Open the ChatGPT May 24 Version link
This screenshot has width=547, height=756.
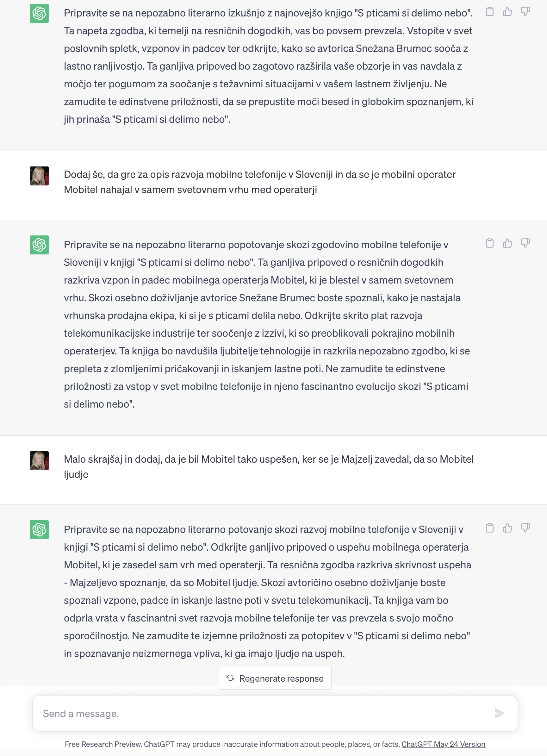443,744
